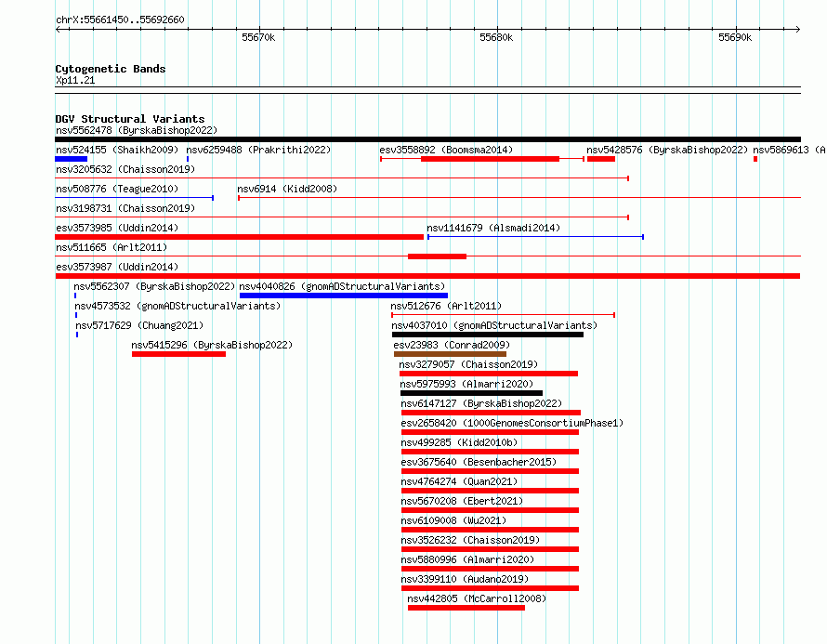Screen dimensions: 827x644
Task: Click nsv3526232 (Chaisson2019) label
Action: (470, 540)
